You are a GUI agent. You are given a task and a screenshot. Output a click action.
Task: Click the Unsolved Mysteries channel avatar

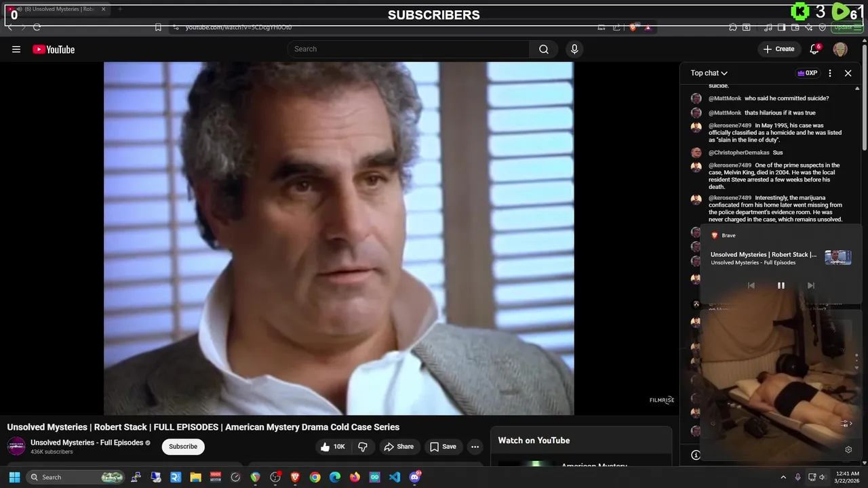point(16,447)
